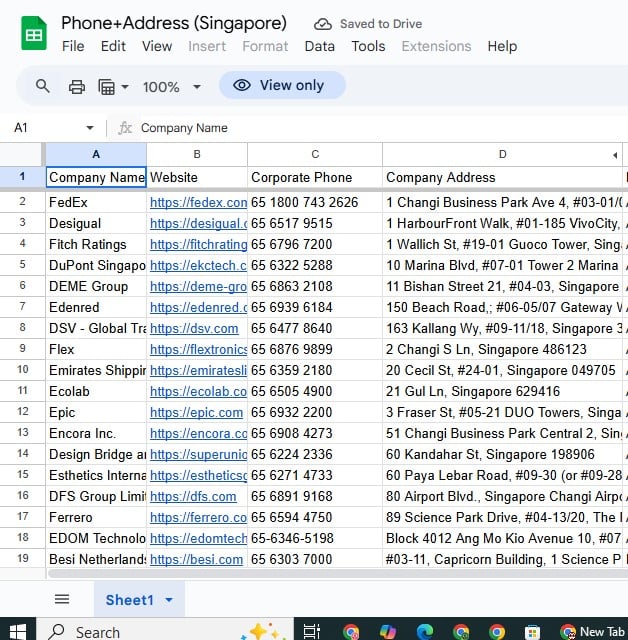Click the Saved to Drive cloud icon

tap(322, 24)
